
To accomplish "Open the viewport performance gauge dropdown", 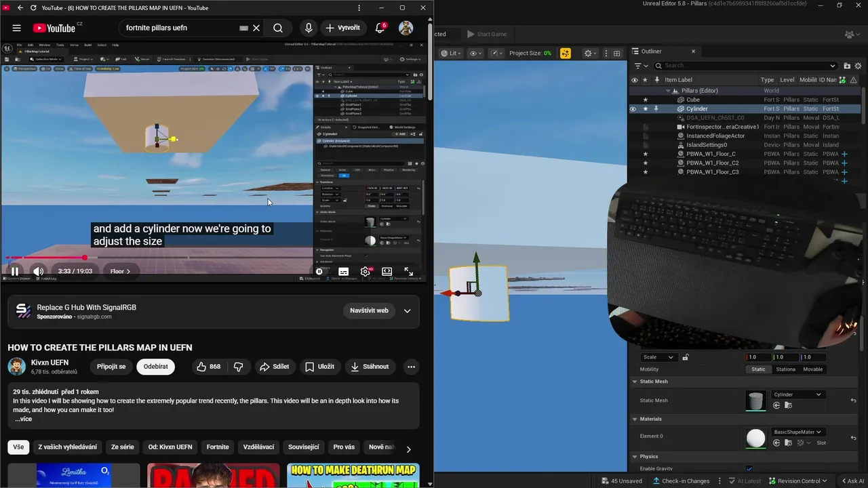I will (x=497, y=53).
